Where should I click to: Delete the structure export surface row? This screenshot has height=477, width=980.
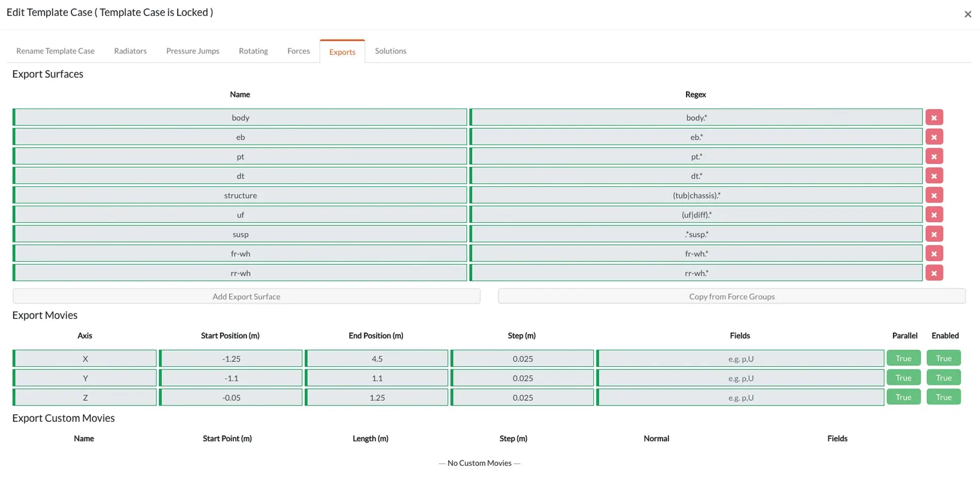934,196
